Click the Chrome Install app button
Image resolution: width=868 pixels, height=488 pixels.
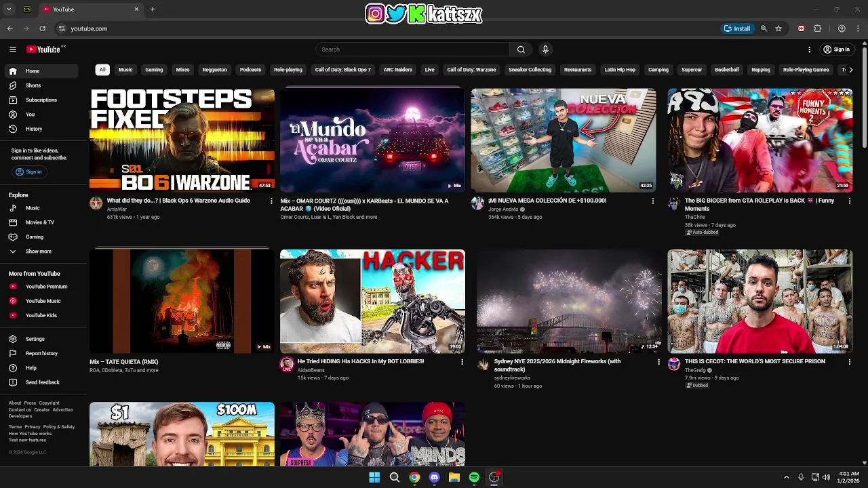(738, 28)
